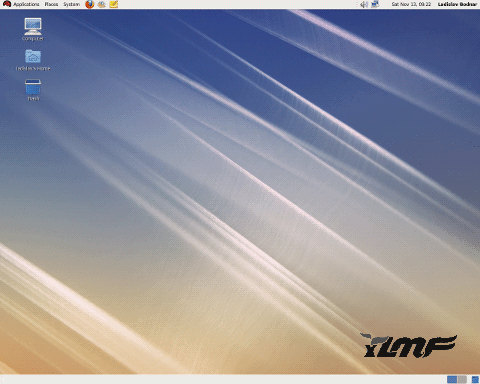Launch Firefox from the top panel
The height and width of the screenshot is (384, 480).
coord(89,4)
